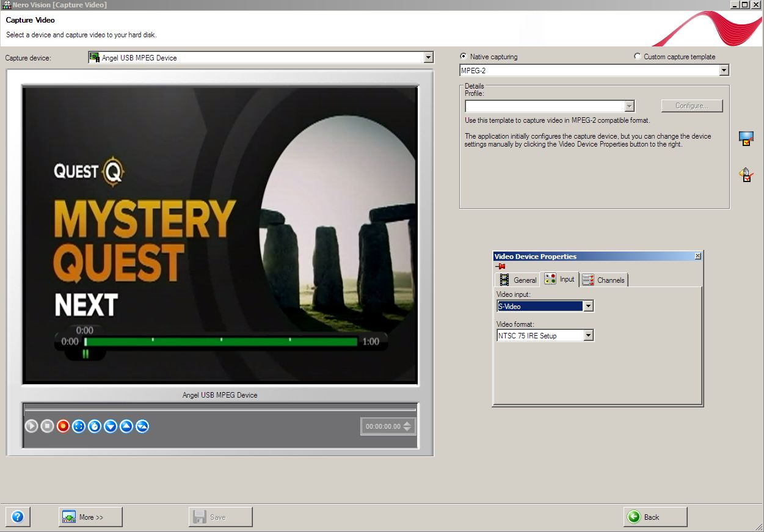Click the 00:00:00.00 timecode field
764x532 pixels.
[x=388, y=426]
